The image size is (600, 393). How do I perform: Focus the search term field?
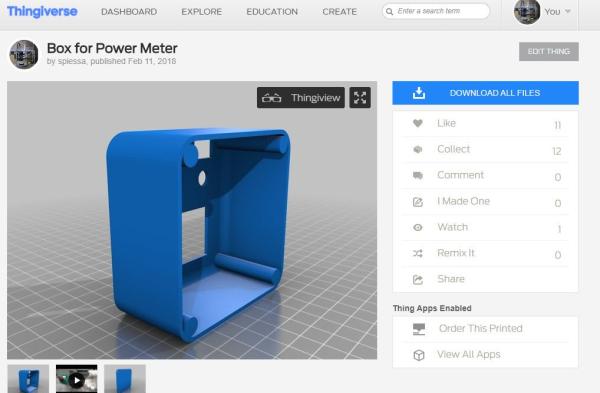point(436,11)
